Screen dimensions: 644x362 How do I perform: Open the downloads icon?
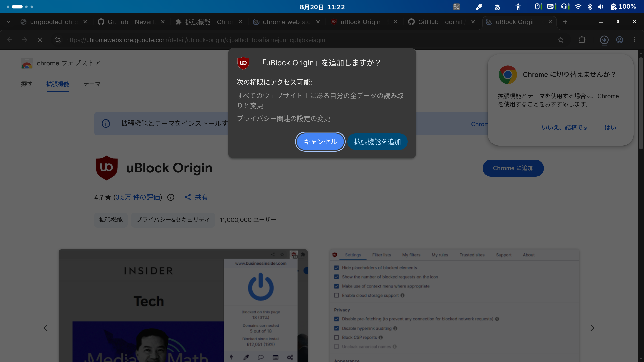pos(604,40)
